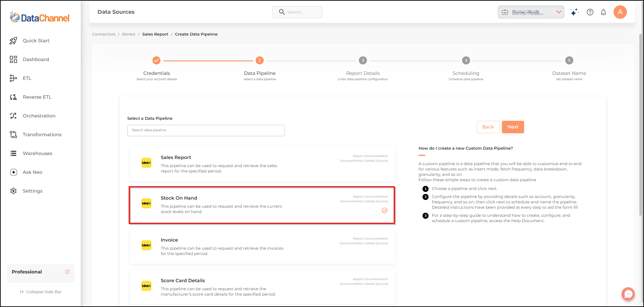The image size is (644, 307).
Task: Click the Transformations icon
Action: (x=13, y=135)
